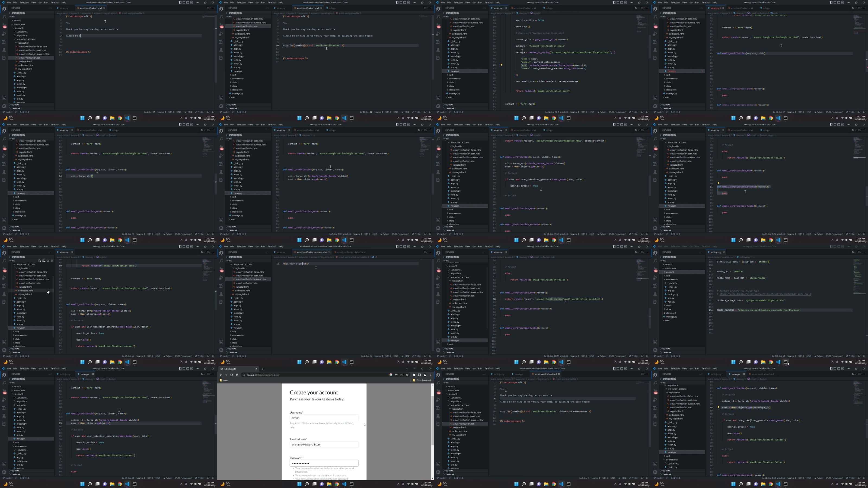Image resolution: width=868 pixels, height=488 pixels.
Task: Launch Chrome from the taskbar
Action: coord(120,118)
